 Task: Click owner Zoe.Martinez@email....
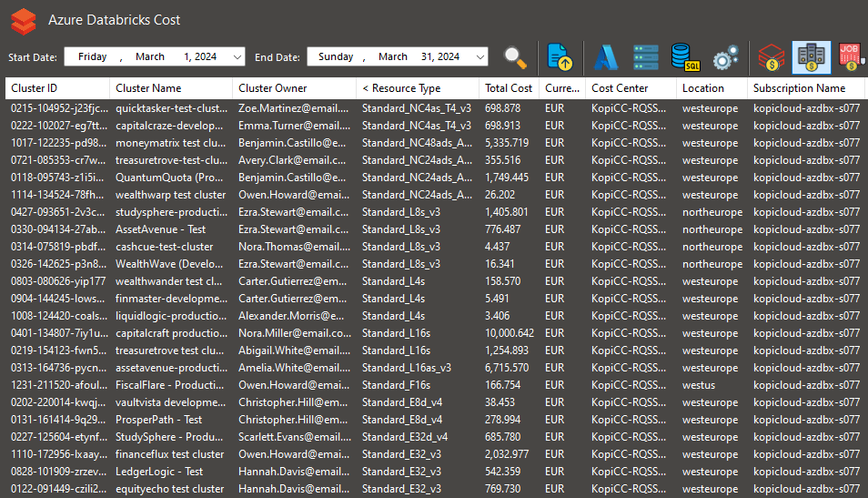(295, 108)
